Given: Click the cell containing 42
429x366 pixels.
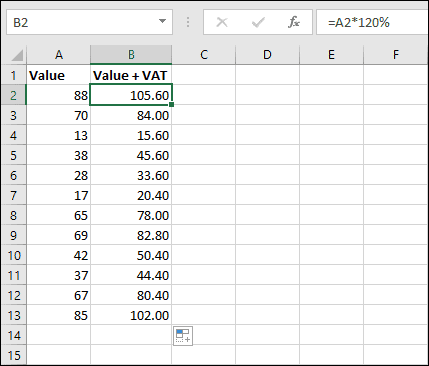Looking at the screenshot, I should tap(59, 255).
